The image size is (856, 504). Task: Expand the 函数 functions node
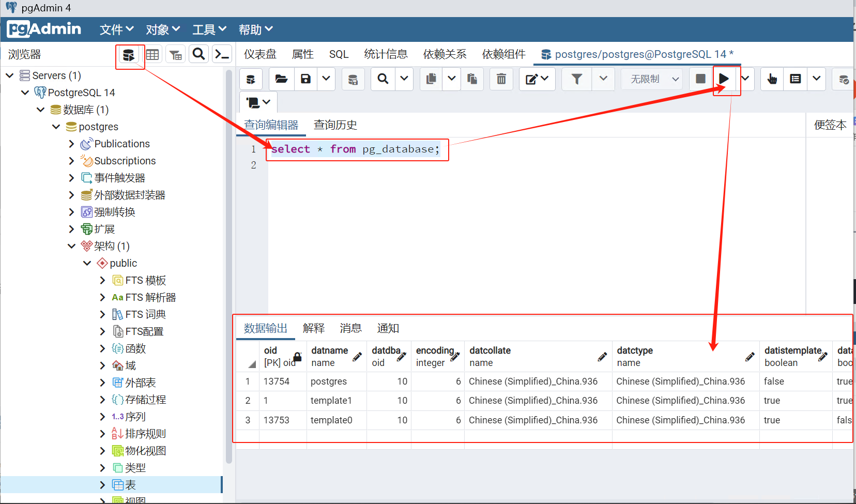coord(102,348)
